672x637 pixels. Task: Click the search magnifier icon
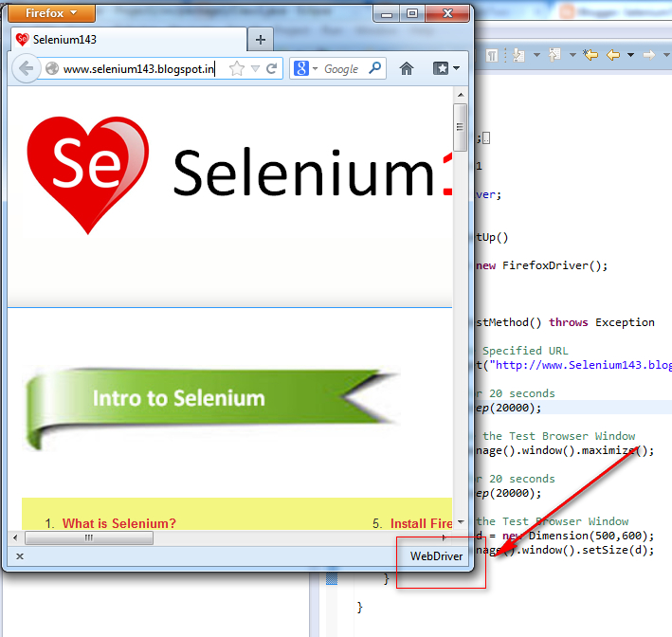pos(374,67)
